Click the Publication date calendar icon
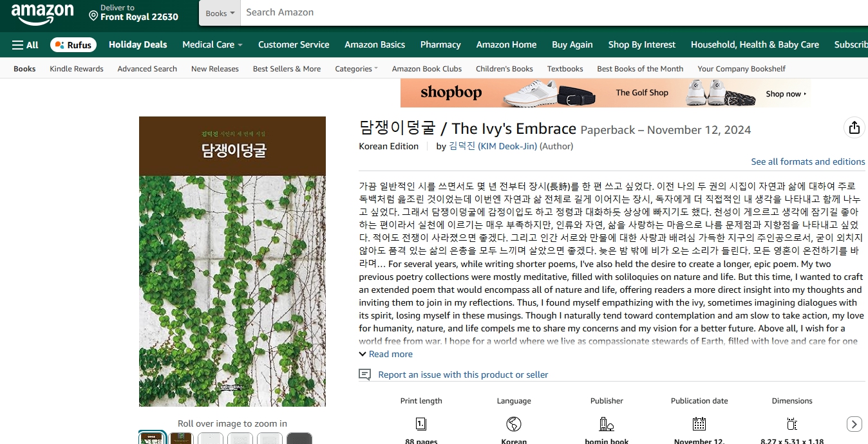The height and width of the screenshot is (444, 868). 699,423
